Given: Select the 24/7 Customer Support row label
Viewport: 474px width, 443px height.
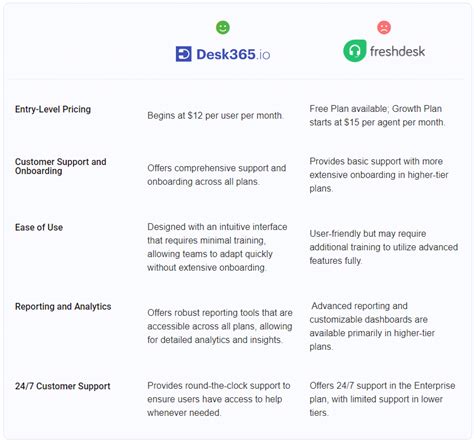Looking at the screenshot, I should [x=62, y=386].
